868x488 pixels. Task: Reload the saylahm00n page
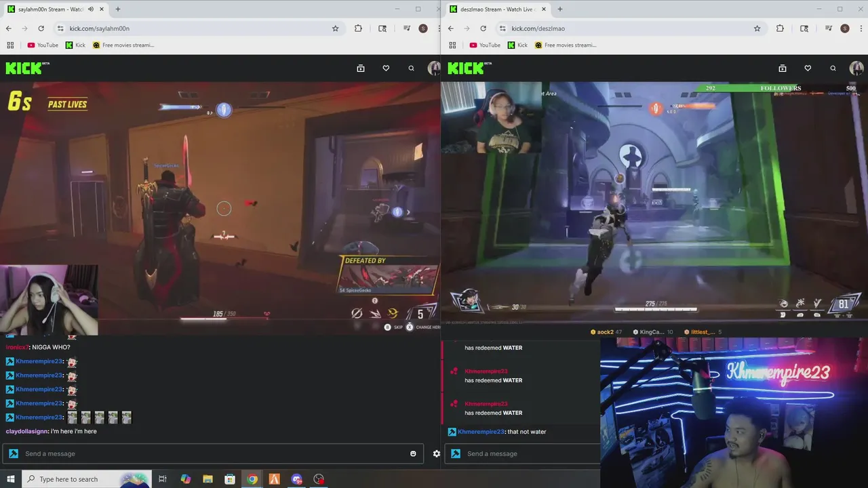click(x=41, y=28)
